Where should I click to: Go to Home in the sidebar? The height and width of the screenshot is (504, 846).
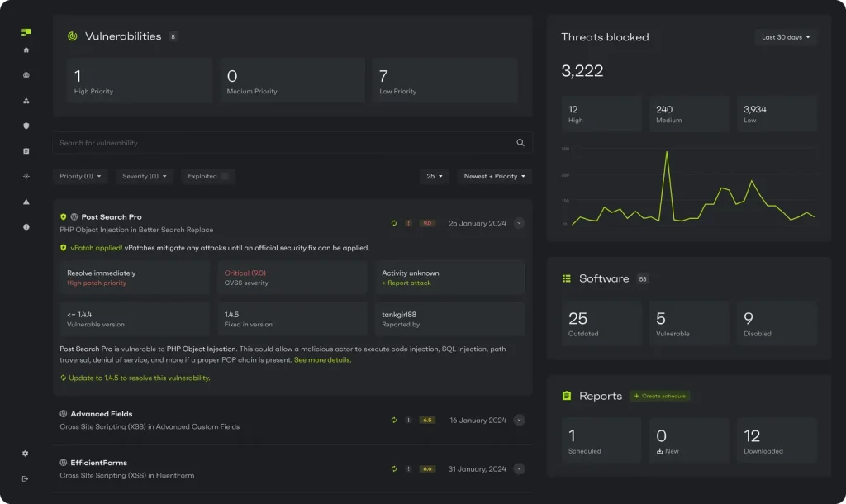tap(26, 50)
